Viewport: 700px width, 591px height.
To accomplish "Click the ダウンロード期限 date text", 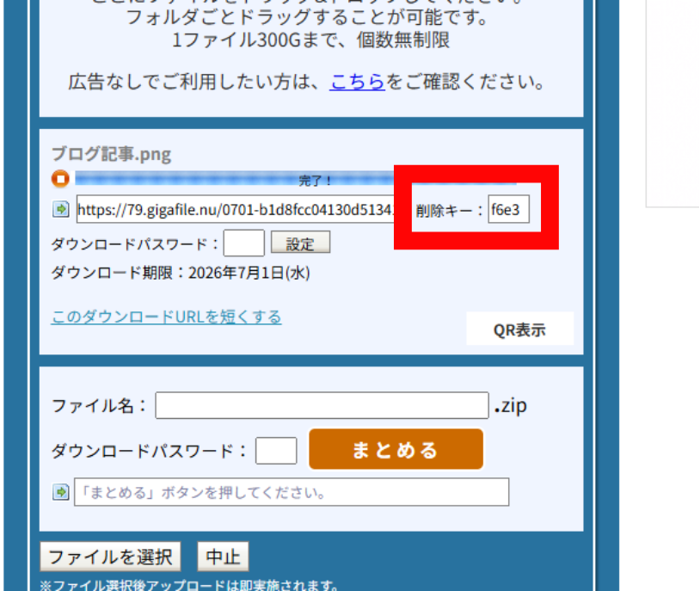I will (181, 273).
